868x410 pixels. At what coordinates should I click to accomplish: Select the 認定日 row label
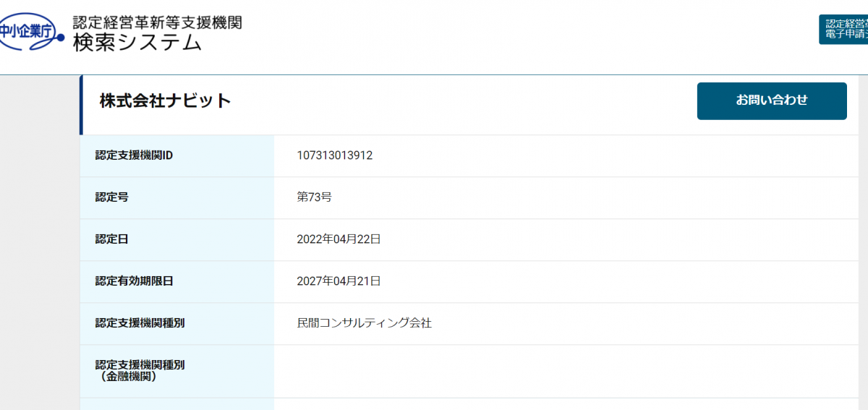[112, 239]
